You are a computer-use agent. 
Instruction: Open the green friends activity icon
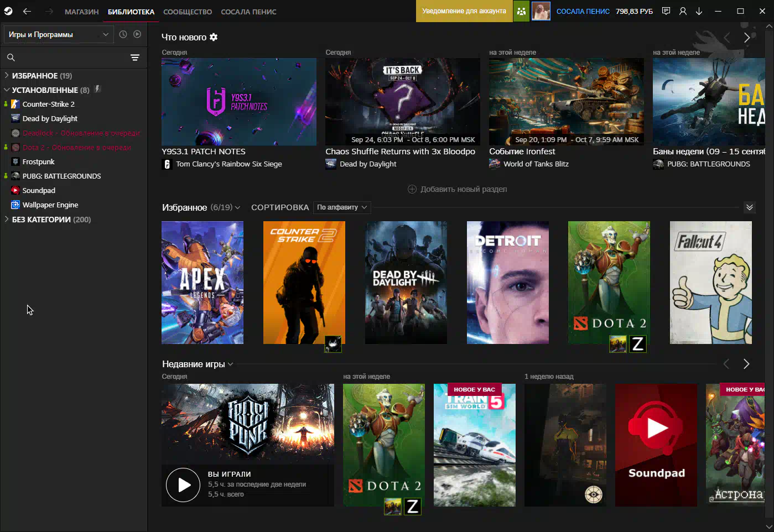pos(521,11)
